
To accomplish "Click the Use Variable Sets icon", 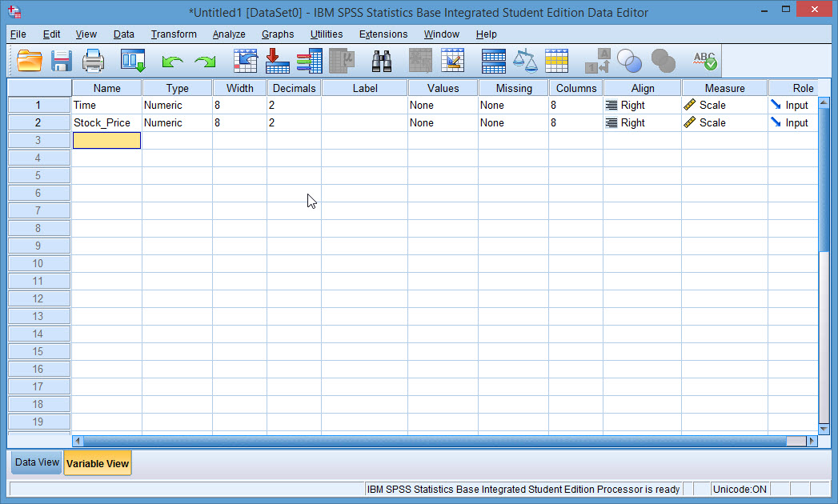I will 629,60.
